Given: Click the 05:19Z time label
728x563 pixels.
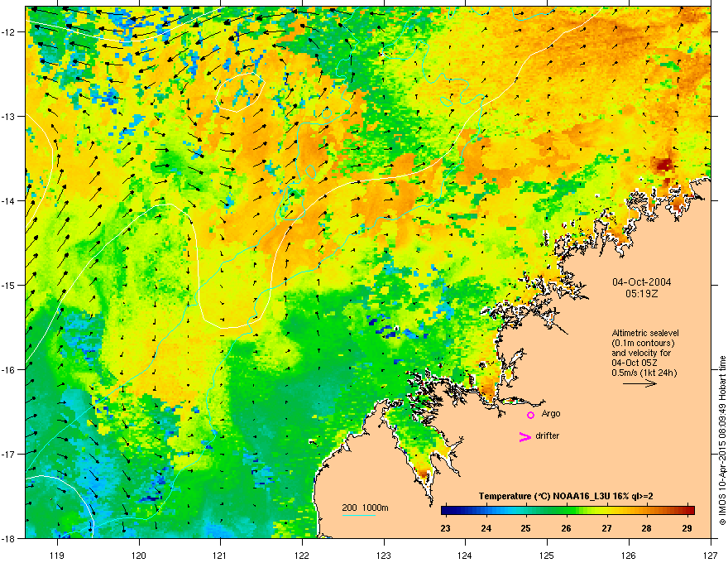Looking at the screenshot, I should (641, 293).
